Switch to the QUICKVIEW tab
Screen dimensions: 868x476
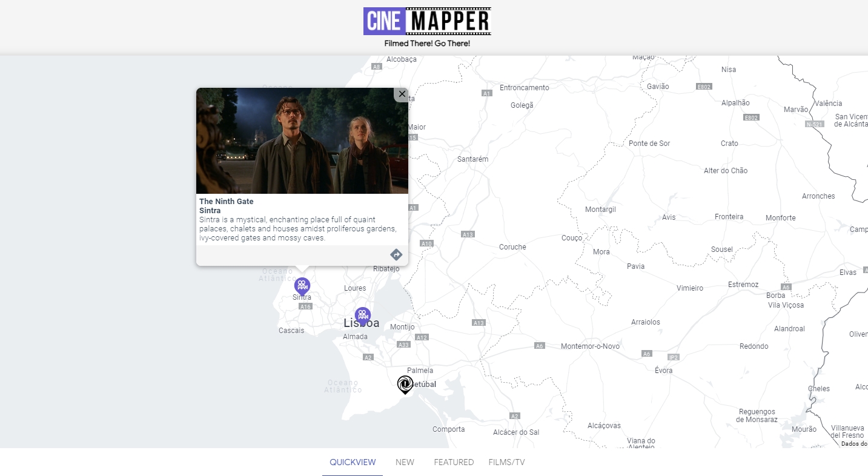(353, 462)
